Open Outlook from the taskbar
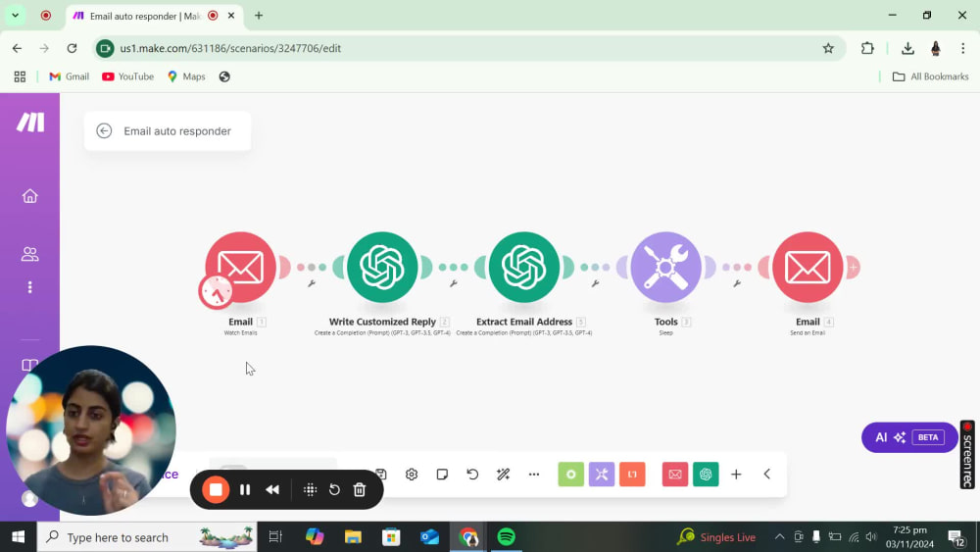The height and width of the screenshot is (552, 980). point(429,537)
